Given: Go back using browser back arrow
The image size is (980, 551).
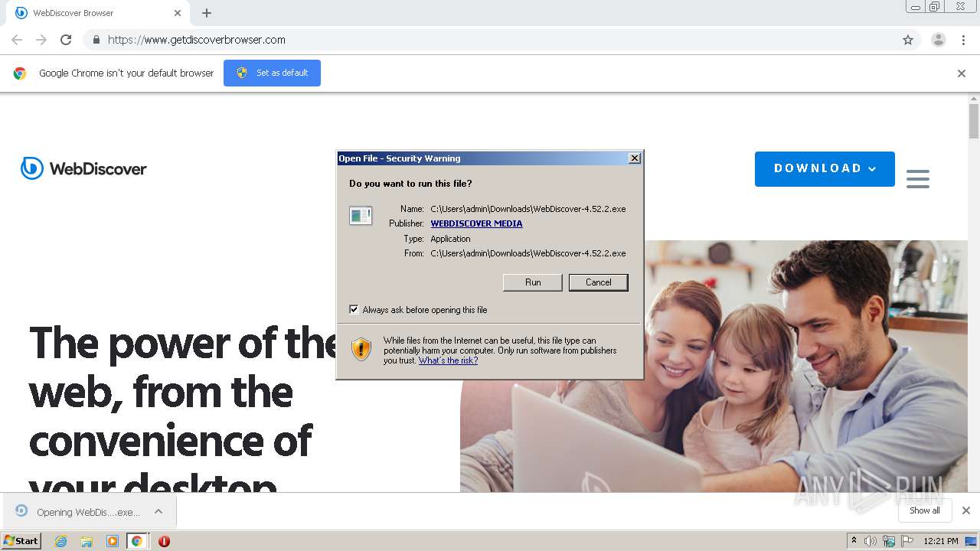Looking at the screenshot, I should (x=17, y=40).
